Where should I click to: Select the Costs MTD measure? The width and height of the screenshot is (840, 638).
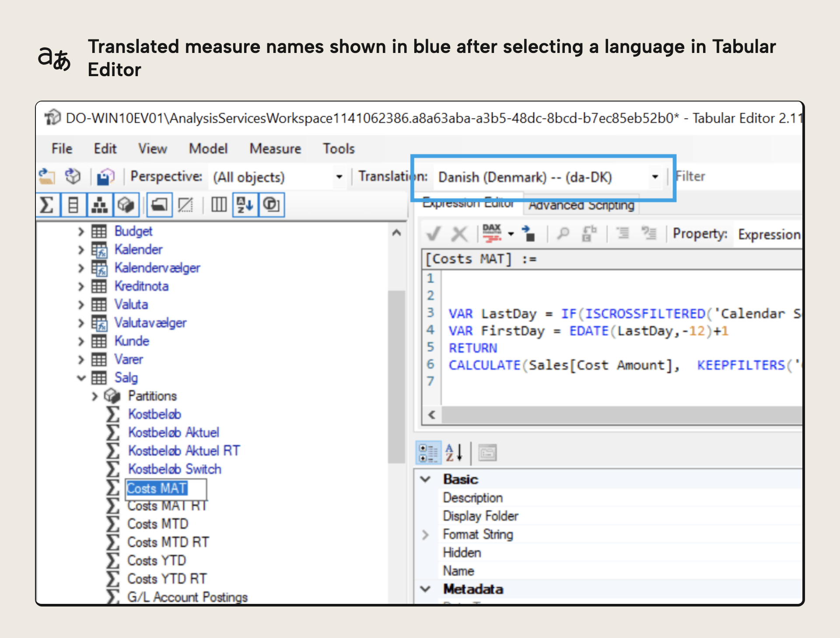pos(157,524)
